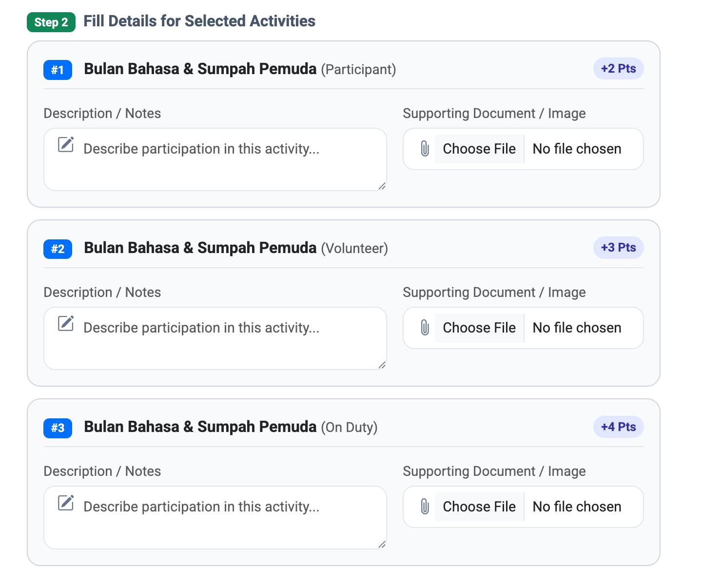This screenshot has width=702, height=588.
Task: Click resize handle of Participant notes textarea
Action: (382, 186)
